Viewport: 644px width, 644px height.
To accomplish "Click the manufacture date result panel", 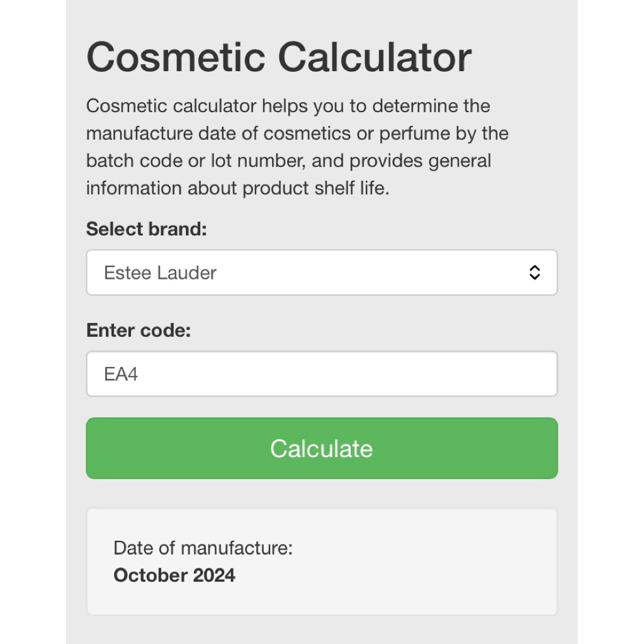I will [322, 561].
